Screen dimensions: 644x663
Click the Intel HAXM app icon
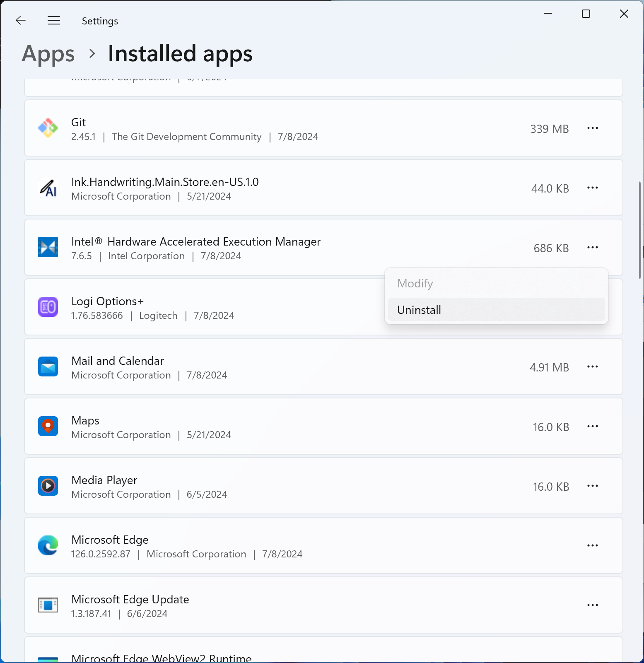pos(48,248)
